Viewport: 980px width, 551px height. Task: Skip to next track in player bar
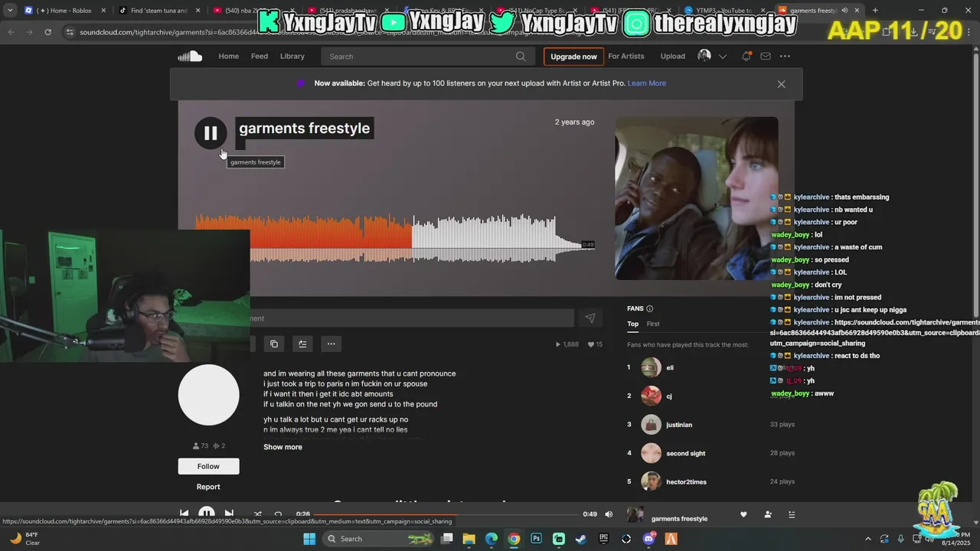point(229,514)
